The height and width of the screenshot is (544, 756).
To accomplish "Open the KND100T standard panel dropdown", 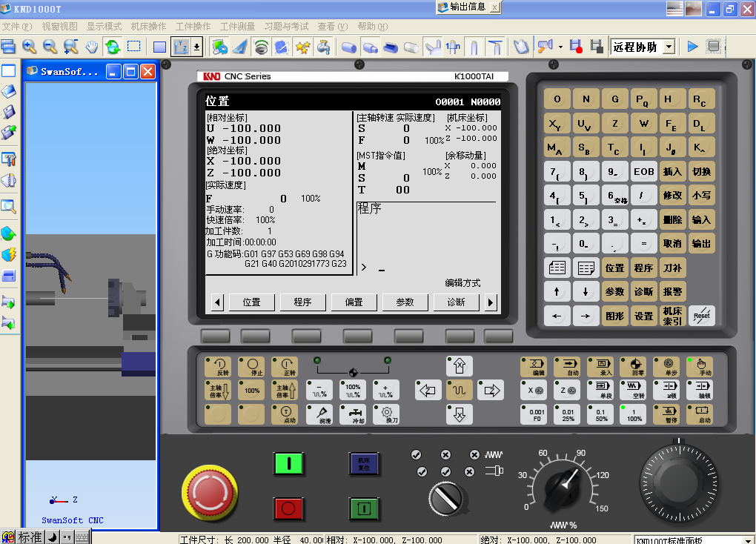I will click(x=749, y=540).
